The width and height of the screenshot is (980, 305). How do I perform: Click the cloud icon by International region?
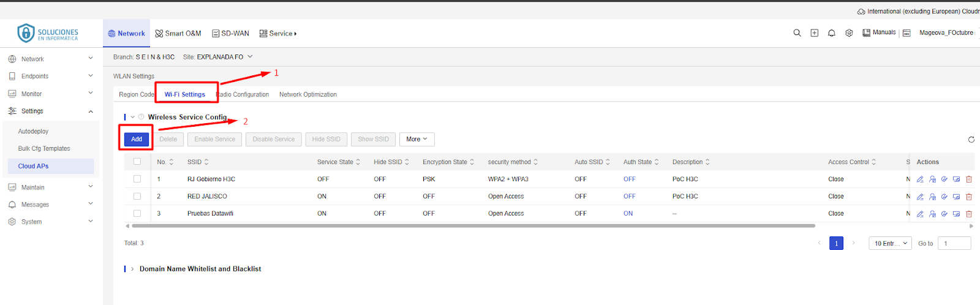tap(861, 12)
